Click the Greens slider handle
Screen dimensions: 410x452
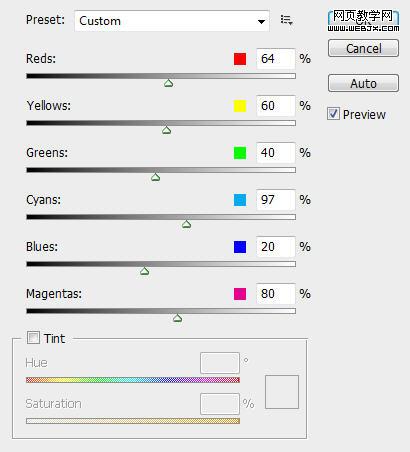pos(155,177)
